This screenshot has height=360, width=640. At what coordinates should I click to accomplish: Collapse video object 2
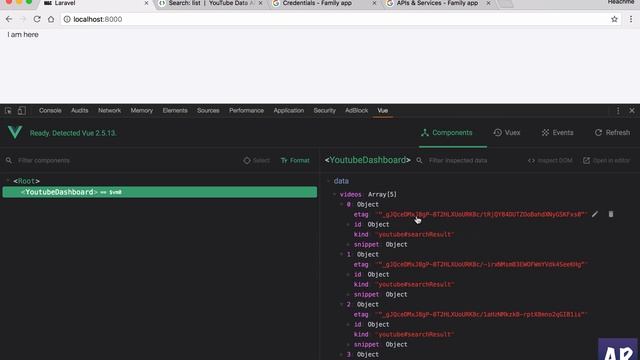point(342,304)
